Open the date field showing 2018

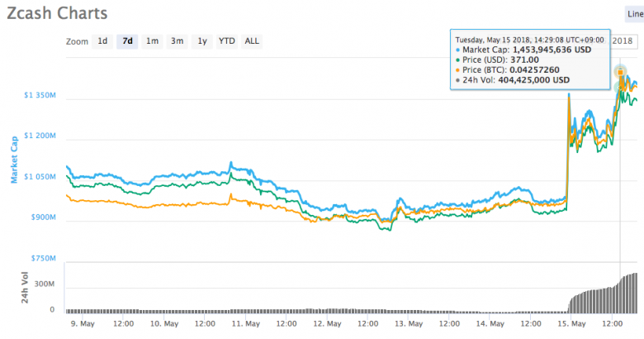[x=624, y=41]
